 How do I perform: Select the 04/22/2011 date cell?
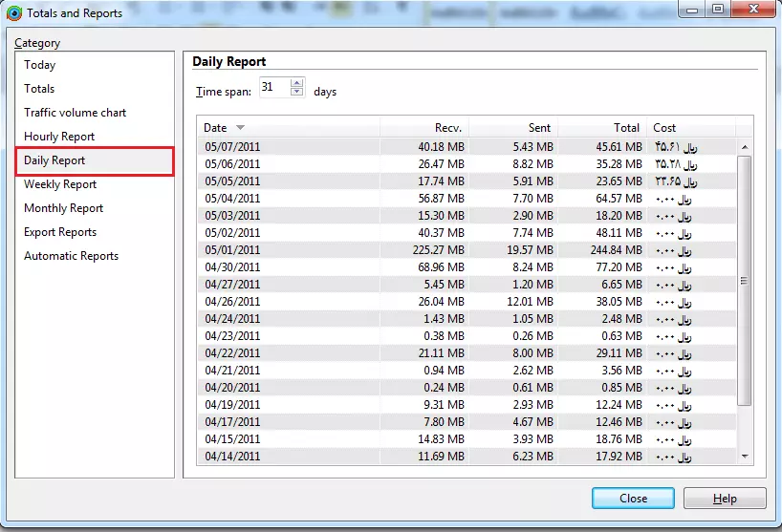[232, 353]
